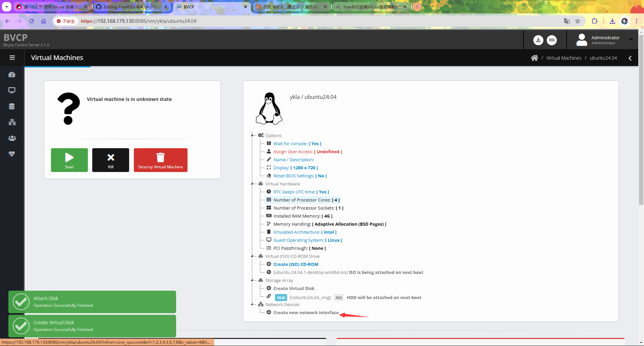Start the virtual machine
Image resolution: width=644 pixels, height=346 pixels.
(69, 160)
